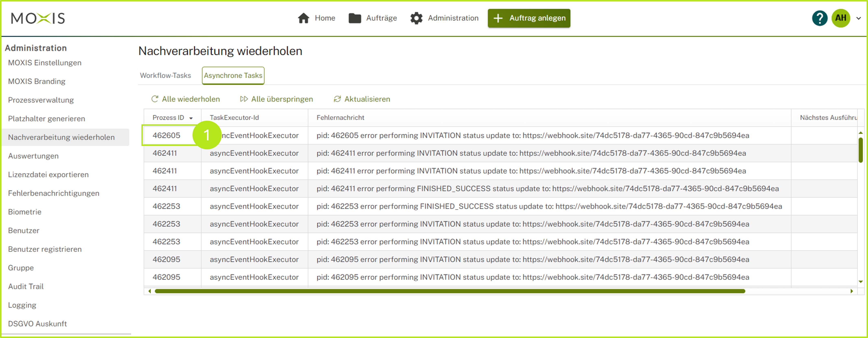Open Fehlerbenachrichtigungen from the sidebar
The width and height of the screenshot is (868, 338).
[x=54, y=193]
